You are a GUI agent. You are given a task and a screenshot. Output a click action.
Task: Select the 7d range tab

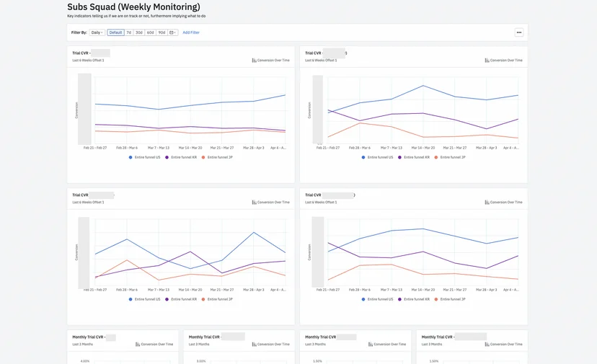128,32
